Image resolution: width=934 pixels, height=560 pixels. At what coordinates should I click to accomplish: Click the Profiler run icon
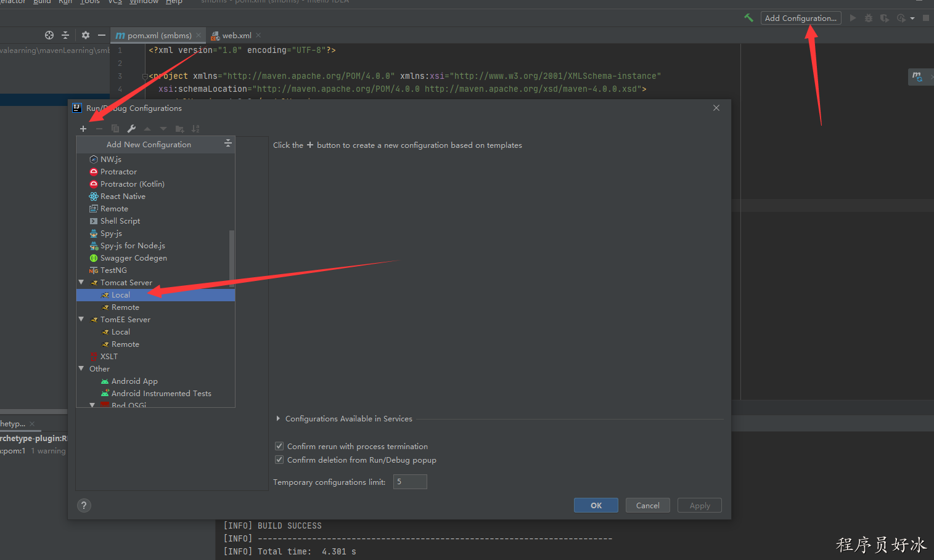click(x=901, y=18)
